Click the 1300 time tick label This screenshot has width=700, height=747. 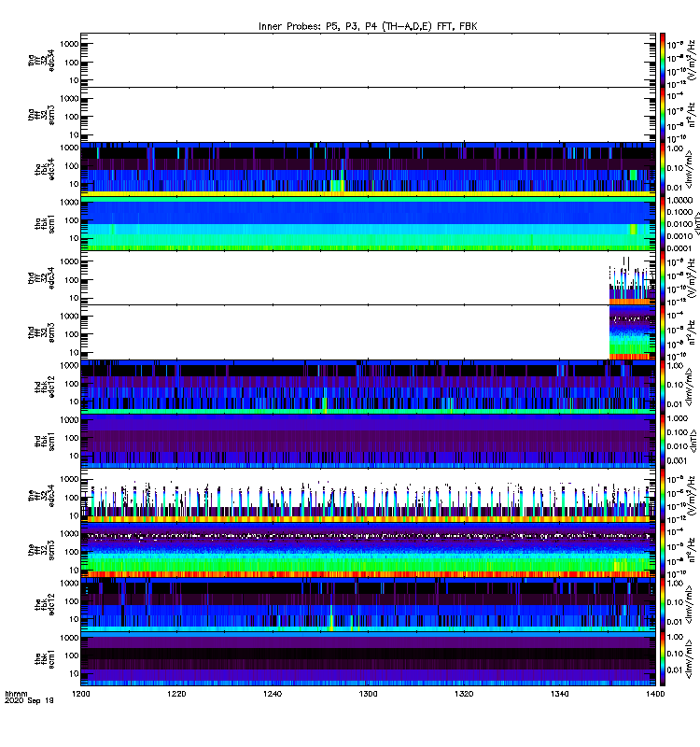pyautogui.click(x=368, y=694)
